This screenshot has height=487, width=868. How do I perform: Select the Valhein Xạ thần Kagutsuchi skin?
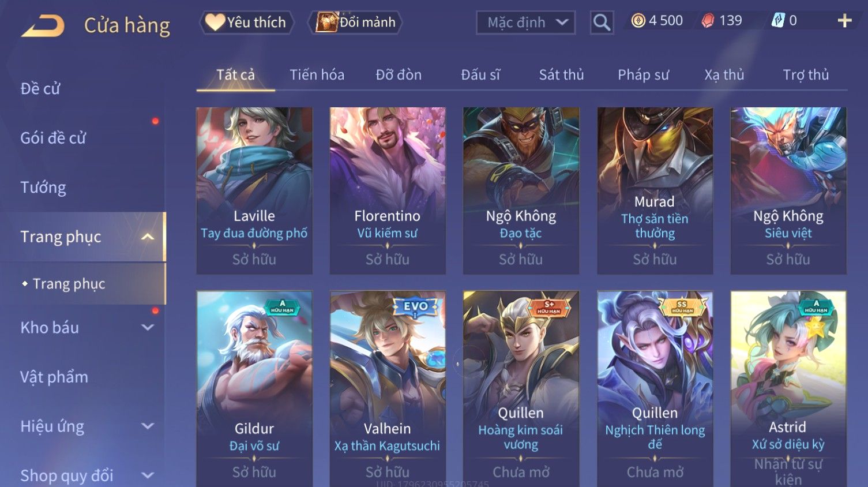point(388,389)
